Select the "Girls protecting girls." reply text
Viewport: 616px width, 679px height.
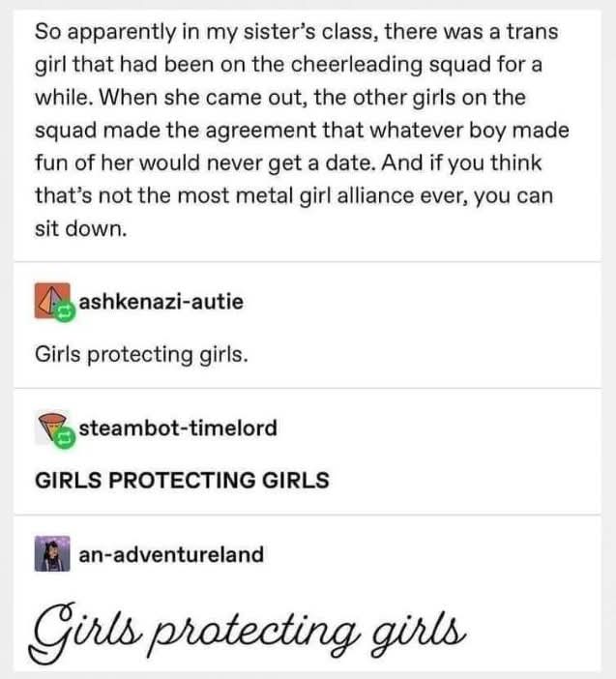click(x=143, y=354)
